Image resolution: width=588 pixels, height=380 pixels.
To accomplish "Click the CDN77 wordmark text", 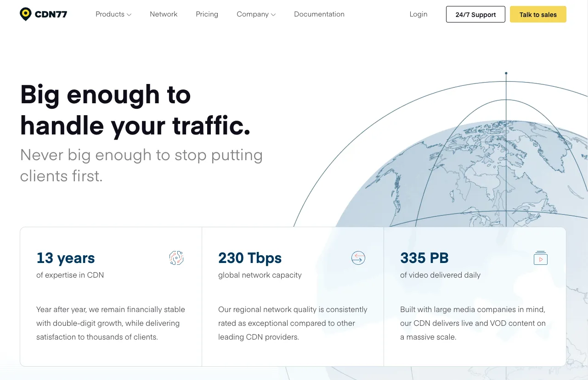I will (x=51, y=14).
